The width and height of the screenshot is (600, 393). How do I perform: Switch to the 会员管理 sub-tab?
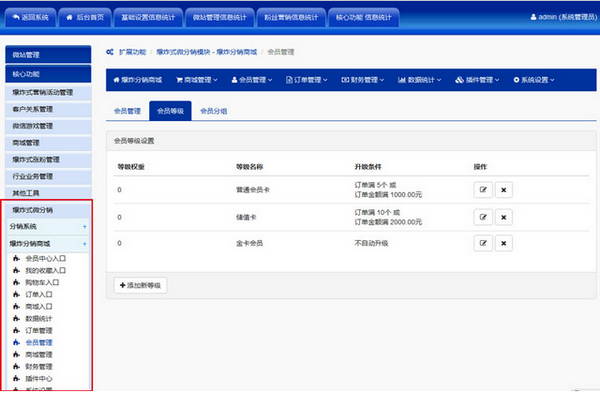click(x=127, y=111)
